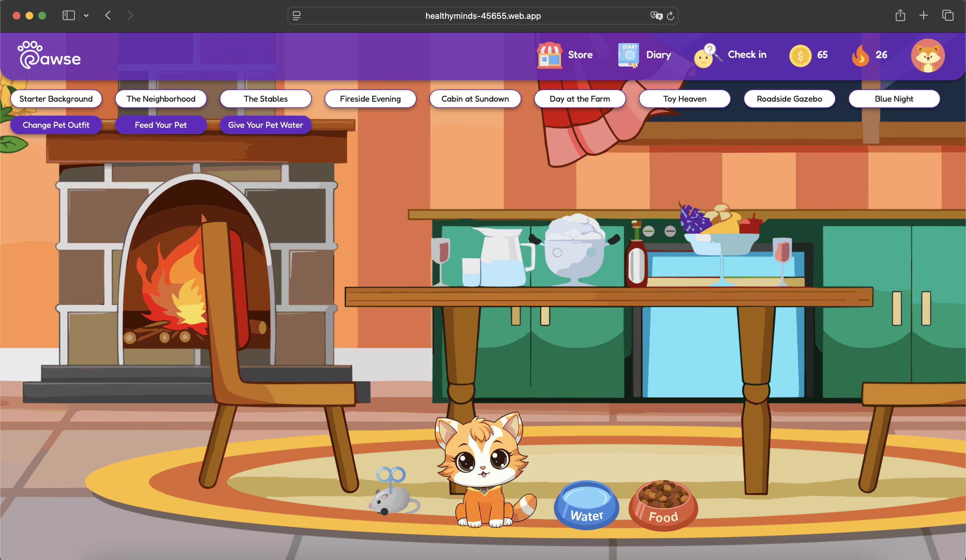Click the red Food bowl
Image resolution: width=966 pixels, height=560 pixels.
coord(663,505)
